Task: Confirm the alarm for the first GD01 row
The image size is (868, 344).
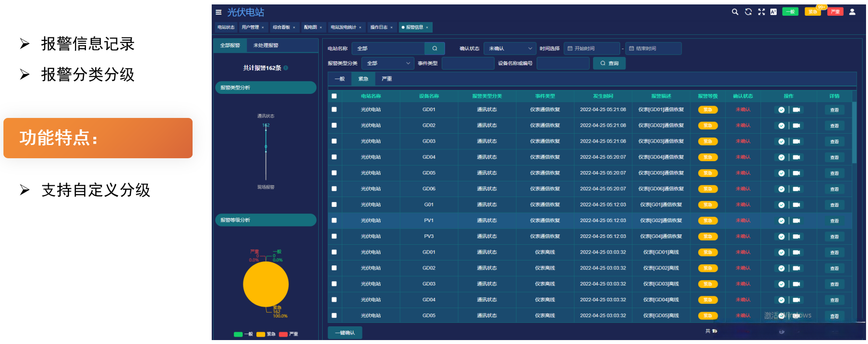Action: coord(782,110)
